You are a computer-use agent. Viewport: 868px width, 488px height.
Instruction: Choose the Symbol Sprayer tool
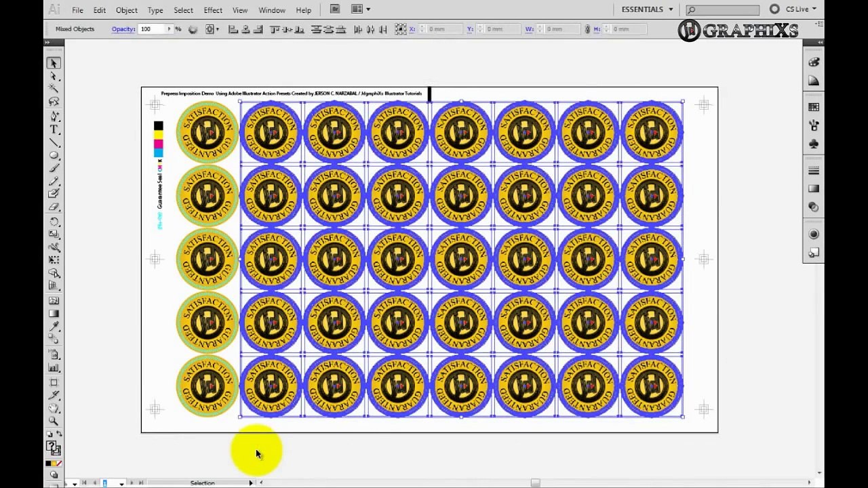click(54, 354)
